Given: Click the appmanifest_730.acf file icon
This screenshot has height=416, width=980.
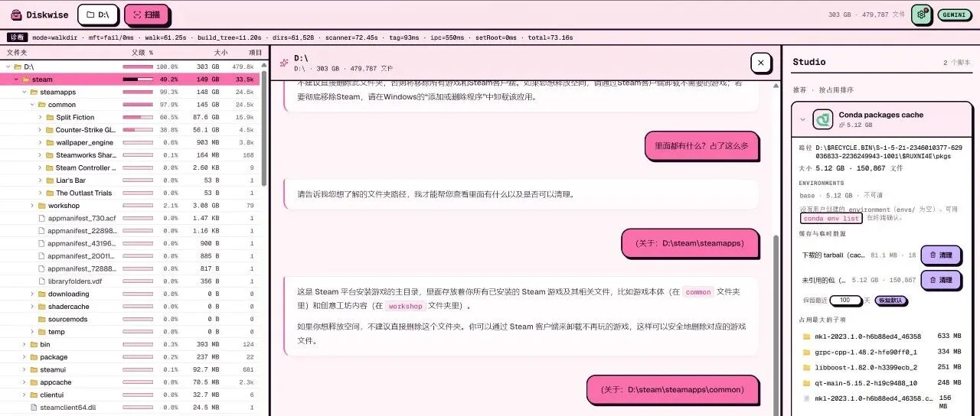Looking at the screenshot, I should (41, 218).
